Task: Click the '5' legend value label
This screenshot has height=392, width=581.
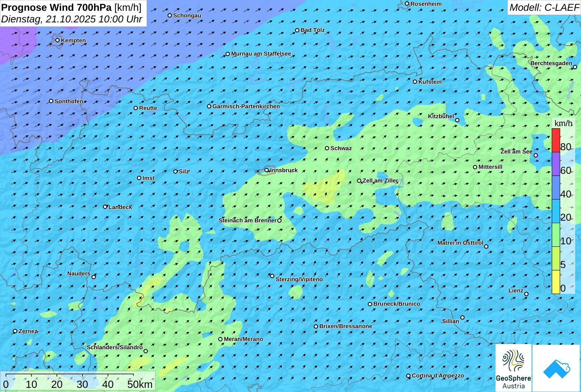Action: tap(563, 265)
